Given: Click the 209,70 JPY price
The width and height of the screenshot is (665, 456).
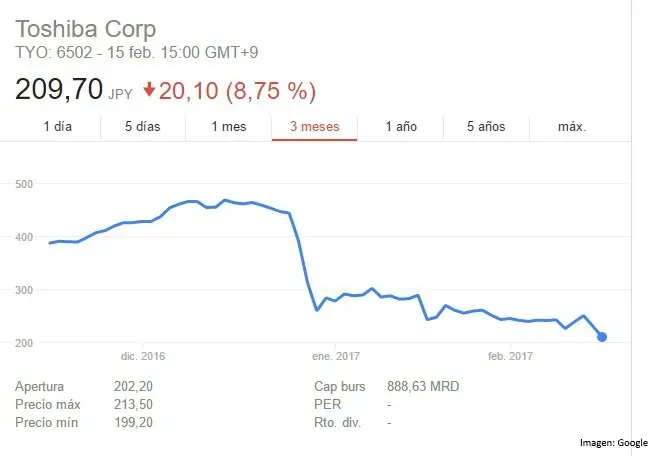Looking at the screenshot, I should (x=72, y=90).
